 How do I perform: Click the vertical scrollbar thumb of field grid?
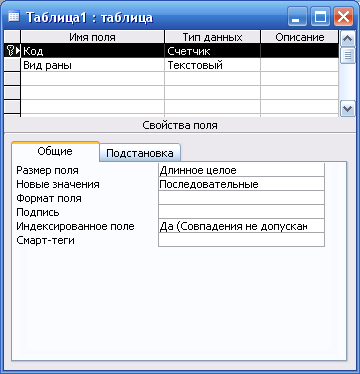coord(347,55)
